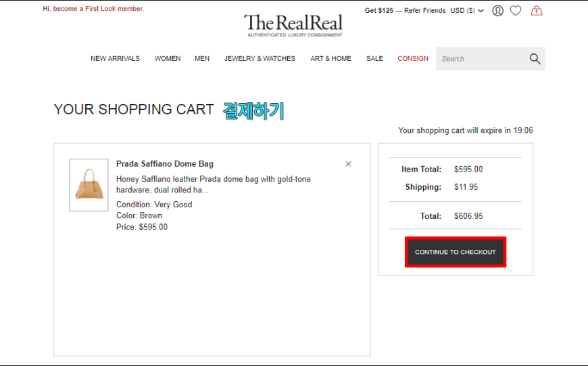Click the Total $606.95 amount
The height and width of the screenshot is (366, 588).
point(468,216)
